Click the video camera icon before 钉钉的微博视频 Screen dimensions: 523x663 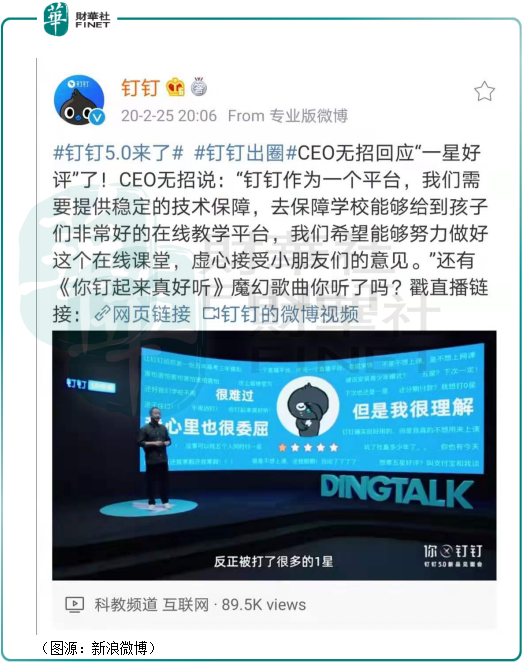click(x=211, y=313)
